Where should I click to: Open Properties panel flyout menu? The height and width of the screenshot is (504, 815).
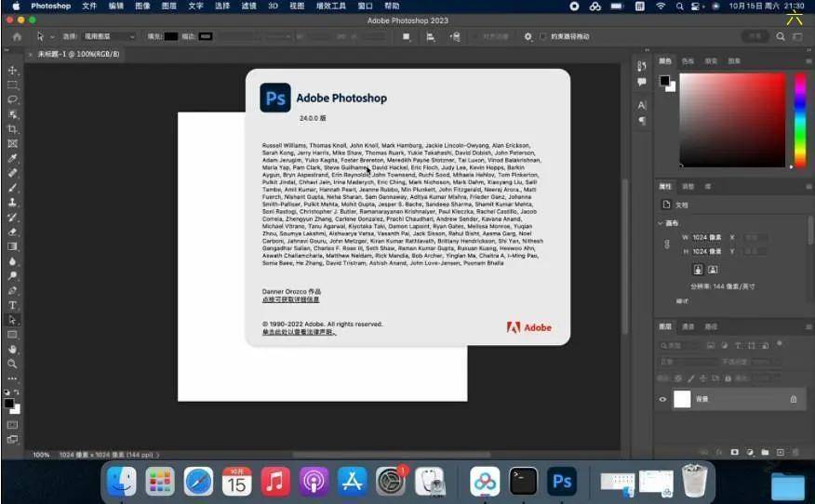tap(808, 187)
